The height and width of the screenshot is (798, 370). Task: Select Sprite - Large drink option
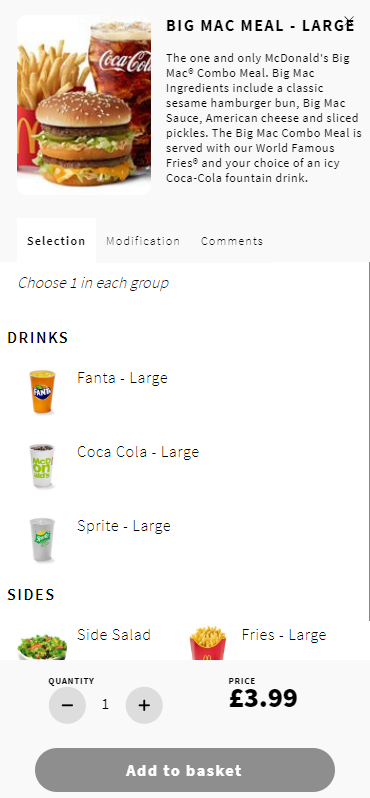pos(124,525)
